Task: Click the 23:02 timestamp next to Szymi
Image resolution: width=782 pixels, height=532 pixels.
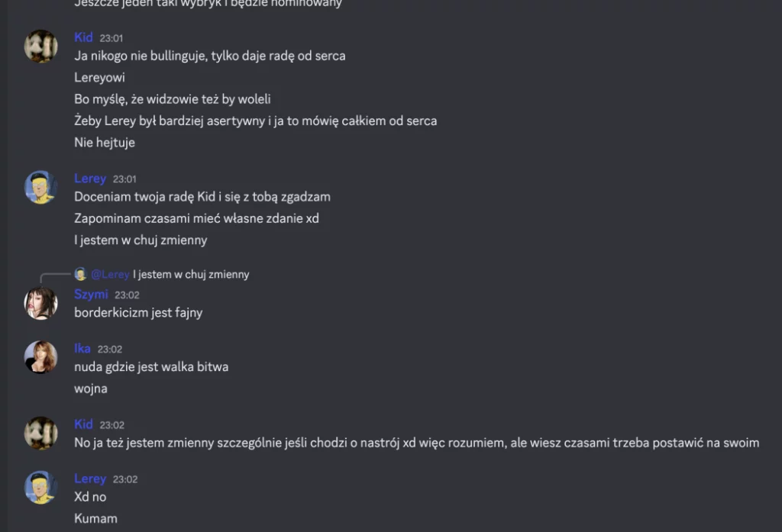Action: point(128,295)
